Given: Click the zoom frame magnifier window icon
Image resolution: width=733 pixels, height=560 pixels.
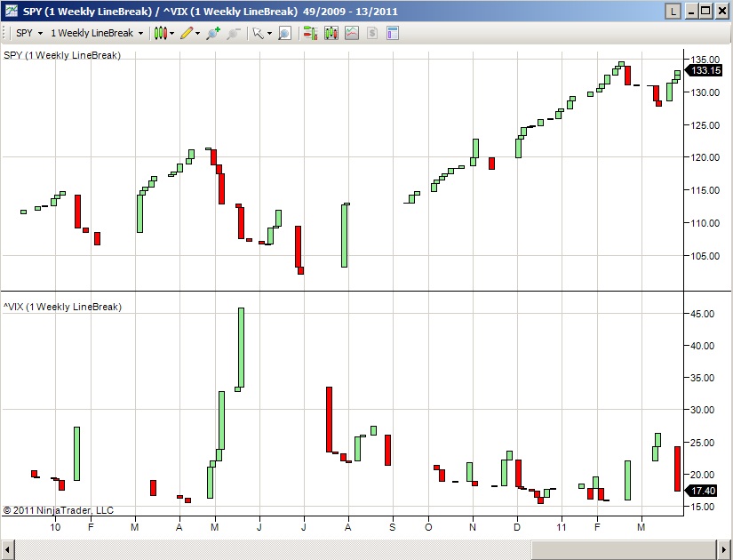Looking at the screenshot, I should tap(284, 33).
